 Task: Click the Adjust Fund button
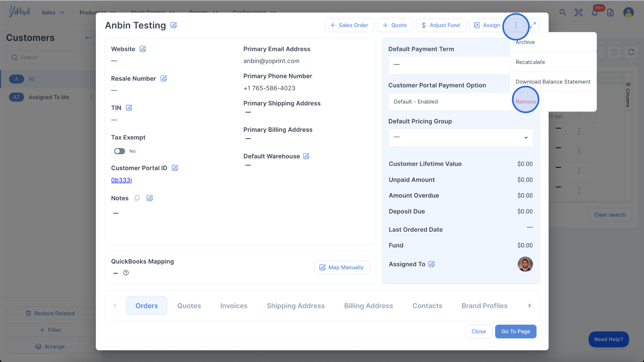point(441,25)
